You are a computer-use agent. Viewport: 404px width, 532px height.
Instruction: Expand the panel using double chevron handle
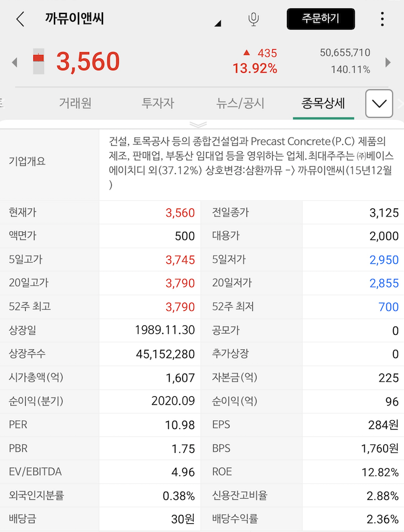[x=198, y=125]
